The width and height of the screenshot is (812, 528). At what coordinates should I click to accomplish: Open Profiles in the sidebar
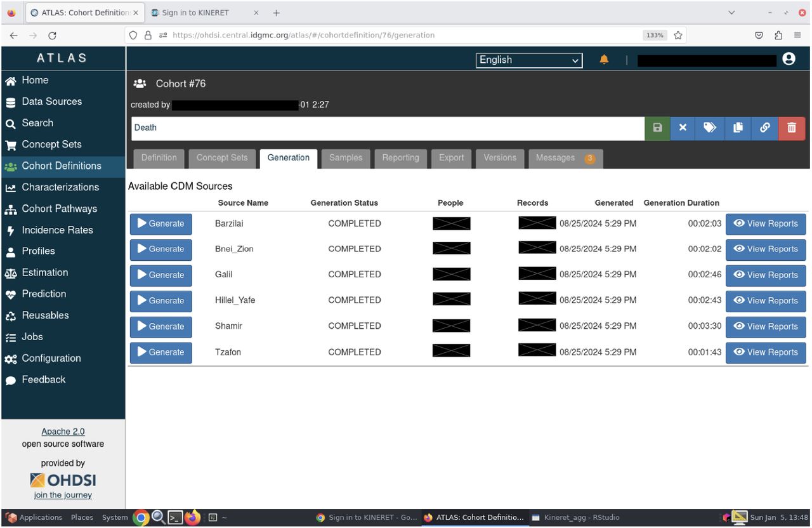[63, 251]
